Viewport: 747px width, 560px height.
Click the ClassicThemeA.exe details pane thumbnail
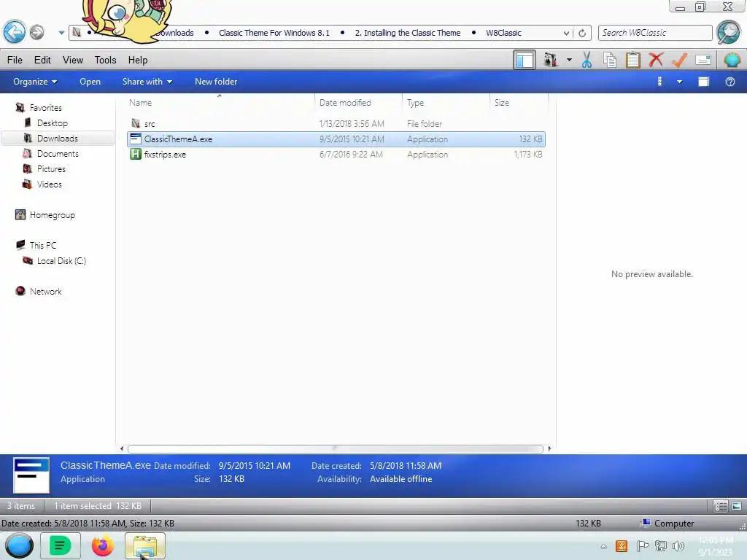click(31, 475)
